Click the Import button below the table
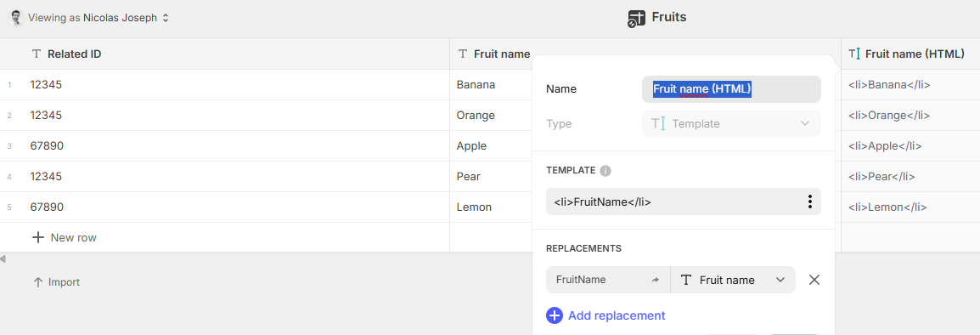980x335 pixels. click(57, 282)
